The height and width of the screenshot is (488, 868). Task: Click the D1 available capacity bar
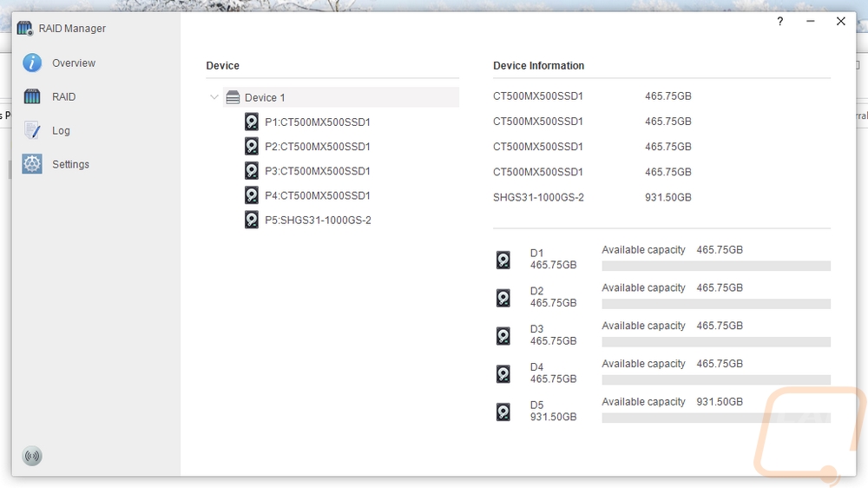[x=716, y=266]
